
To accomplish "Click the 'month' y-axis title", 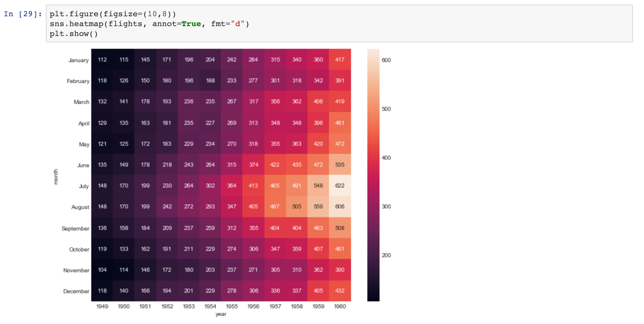I will (56, 177).
